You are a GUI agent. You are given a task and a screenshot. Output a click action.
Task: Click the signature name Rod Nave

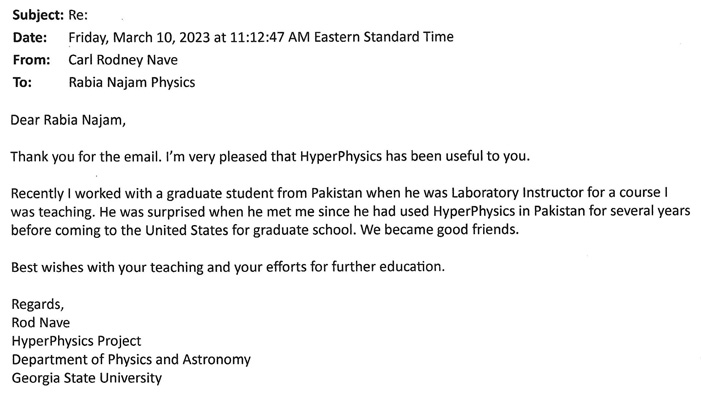click(41, 323)
